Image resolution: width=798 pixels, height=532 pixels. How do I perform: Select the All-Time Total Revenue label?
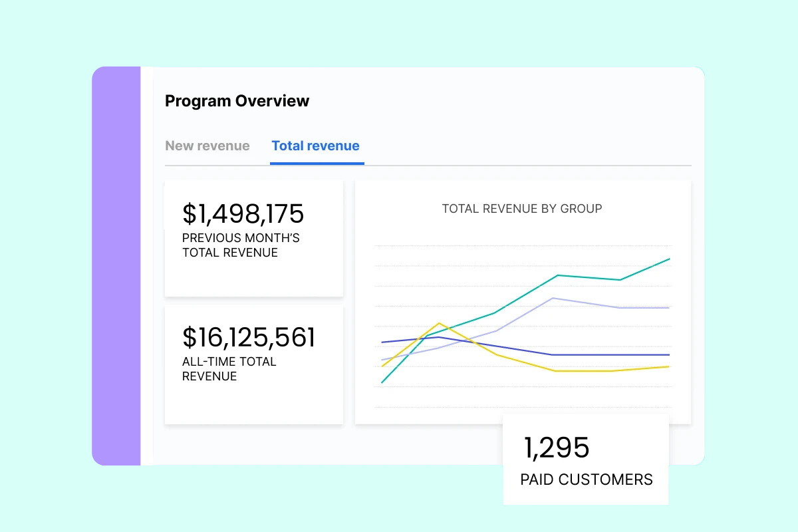[229, 369]
